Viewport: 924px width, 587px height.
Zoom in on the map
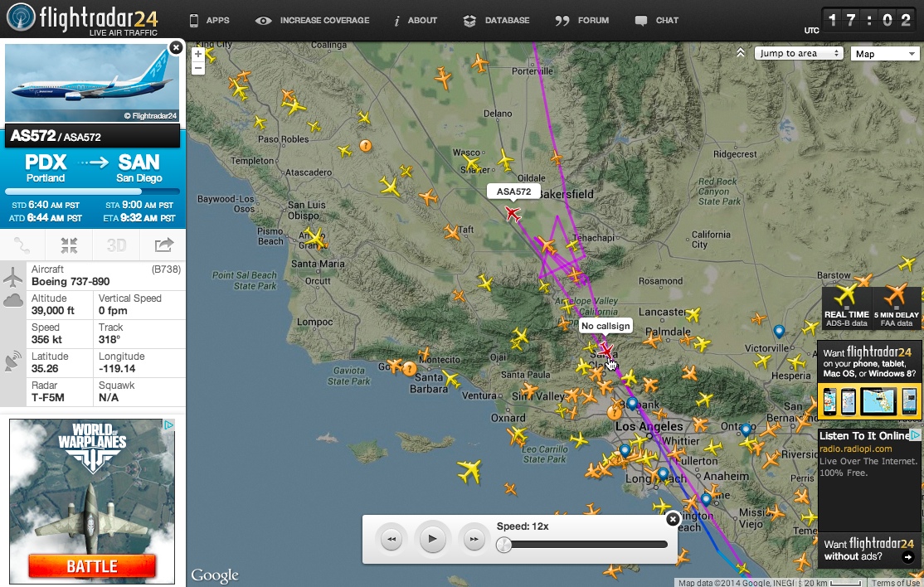(198, 54)
